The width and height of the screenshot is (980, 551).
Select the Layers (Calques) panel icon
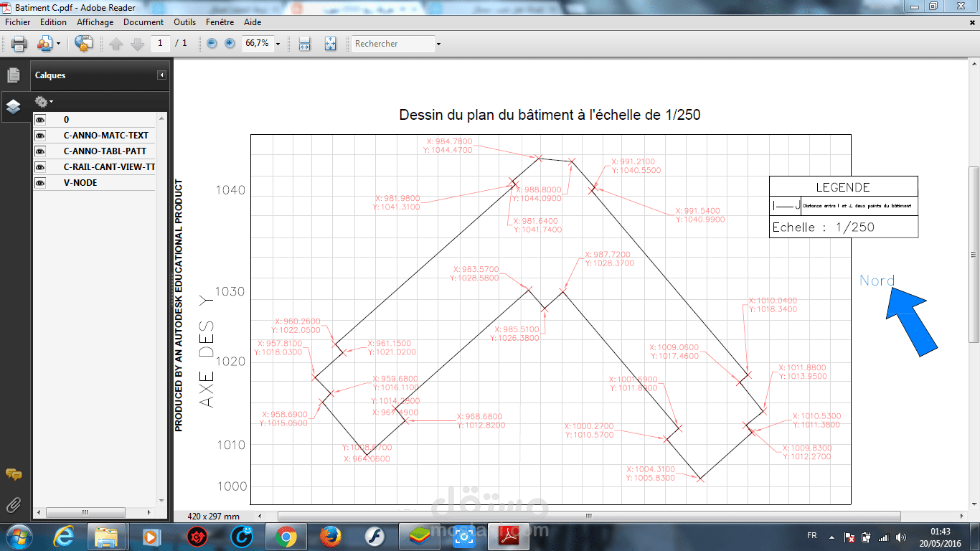pos(15,108)
